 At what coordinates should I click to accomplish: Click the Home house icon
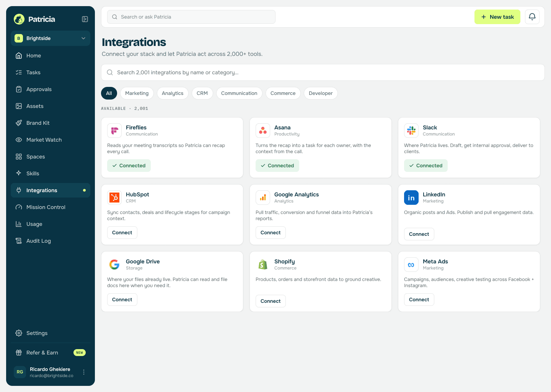(19, 56)
